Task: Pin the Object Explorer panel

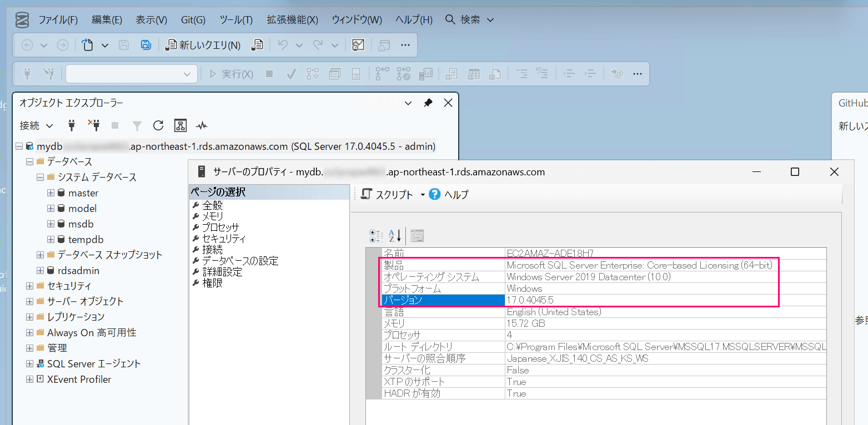Action: pos(428,103)
